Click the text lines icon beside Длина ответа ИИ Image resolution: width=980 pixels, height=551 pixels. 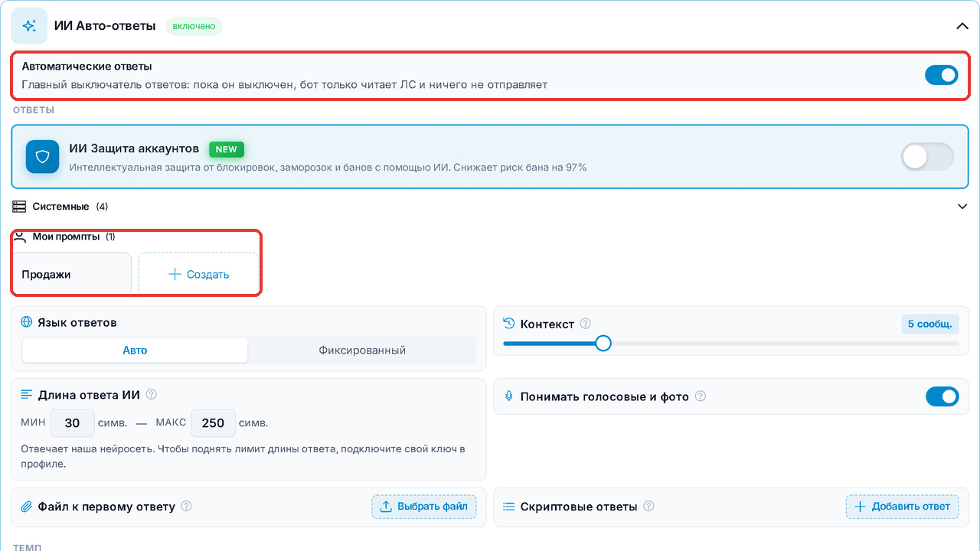27,395
